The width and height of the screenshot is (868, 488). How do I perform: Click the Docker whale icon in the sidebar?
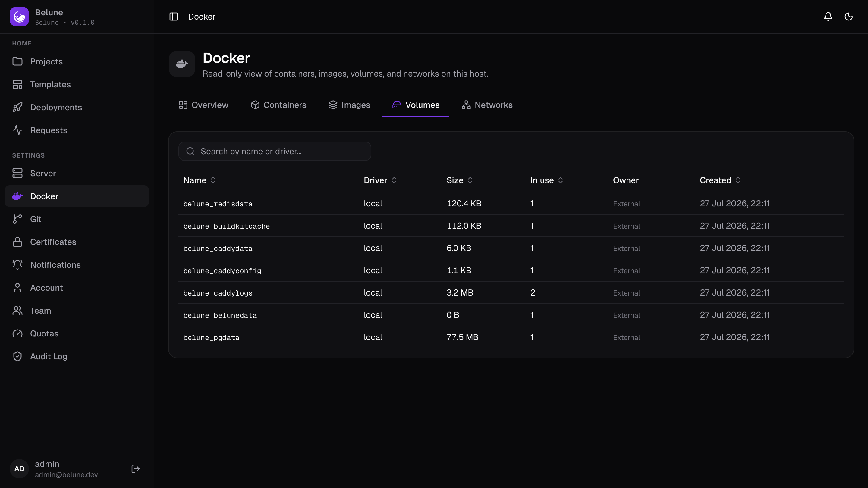[x=17, y=196]
